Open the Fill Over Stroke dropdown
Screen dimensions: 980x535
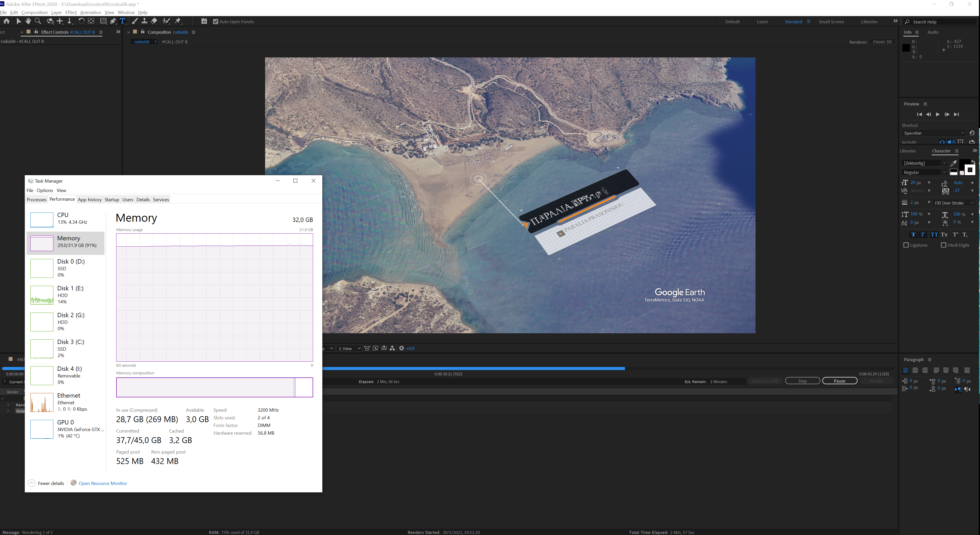(x=954, y=203)
